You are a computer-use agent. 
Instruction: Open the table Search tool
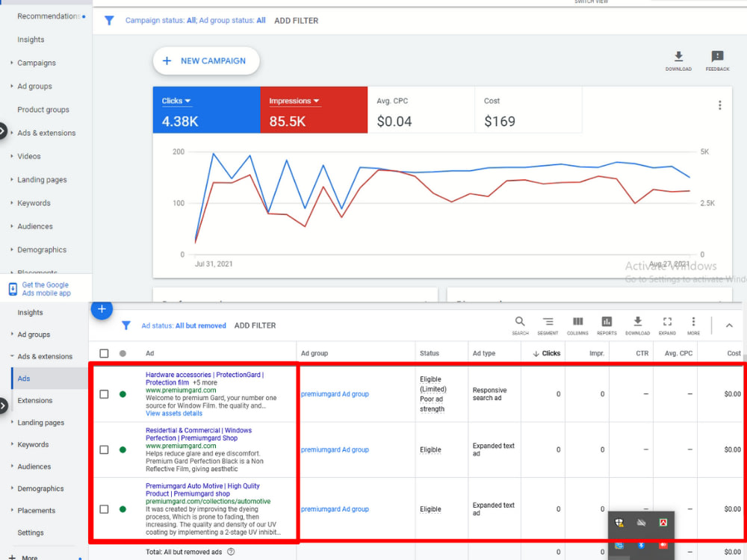(x=520, y=326)
